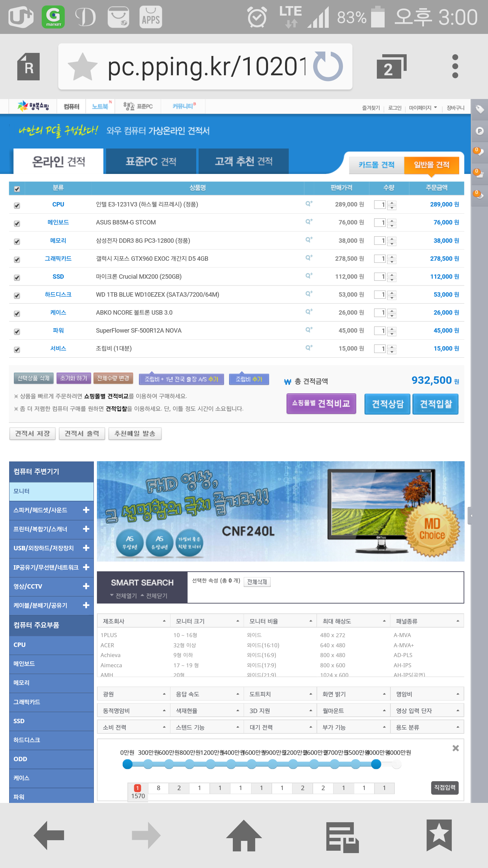This screenshot has height=868, width=488.
Task: Open the bottom saved pages icon
Action: point(342,837)
